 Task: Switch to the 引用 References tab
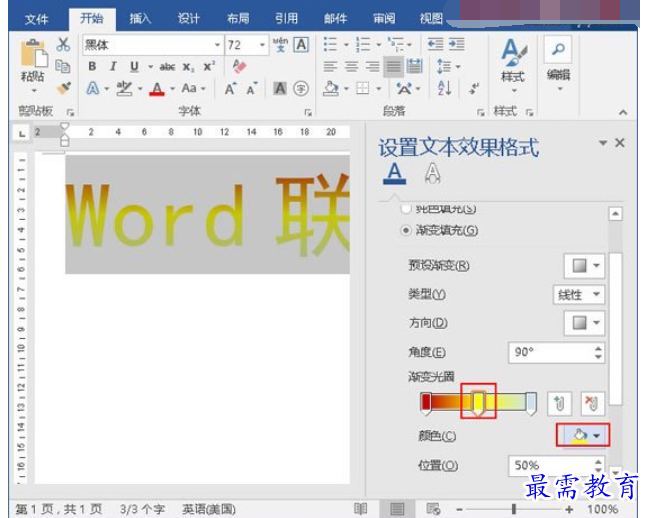286,19
